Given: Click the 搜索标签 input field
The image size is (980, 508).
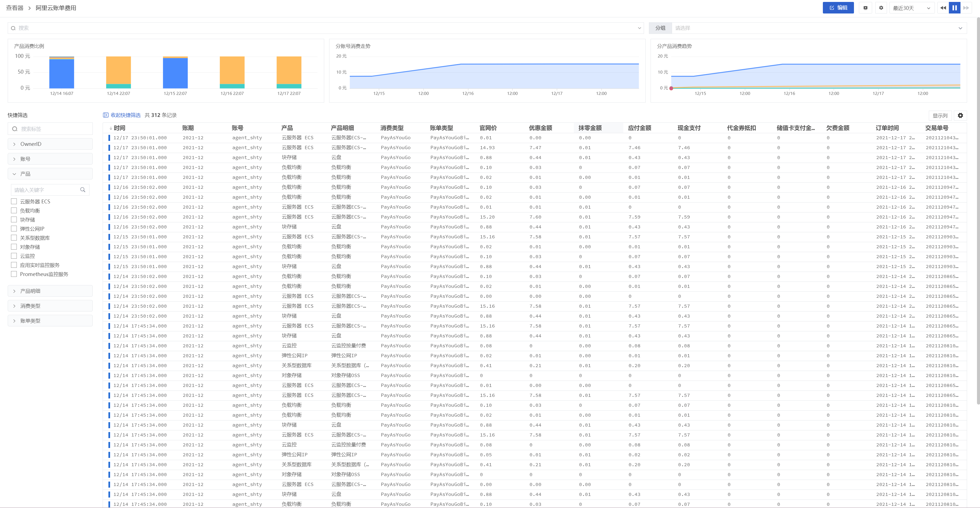Looking at the screenshot, I should (x=53, y=129).
